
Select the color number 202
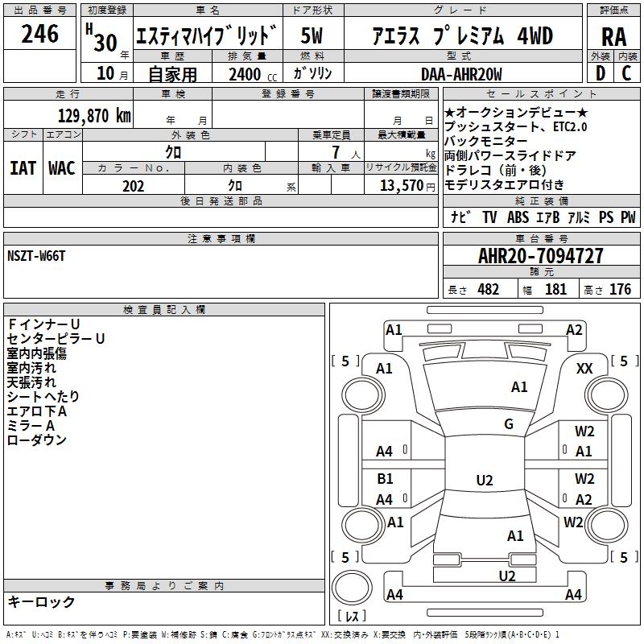tap(133, 186)
